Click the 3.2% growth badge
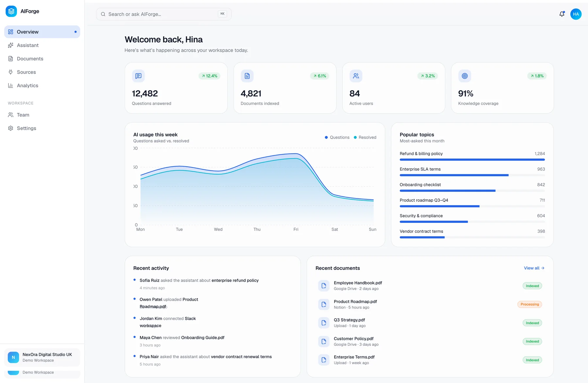This screenshot has width=588, height=383. click(x=428, y=76)
